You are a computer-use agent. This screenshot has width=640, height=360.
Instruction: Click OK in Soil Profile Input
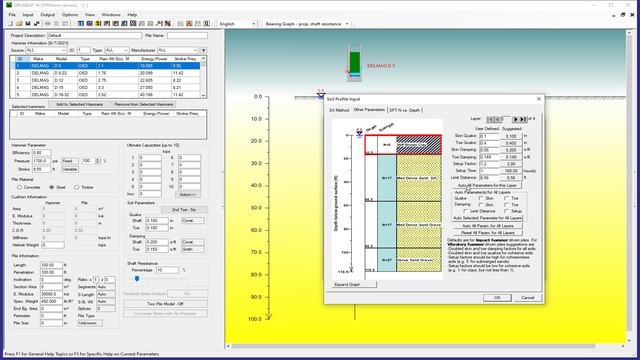coord(497,298)
